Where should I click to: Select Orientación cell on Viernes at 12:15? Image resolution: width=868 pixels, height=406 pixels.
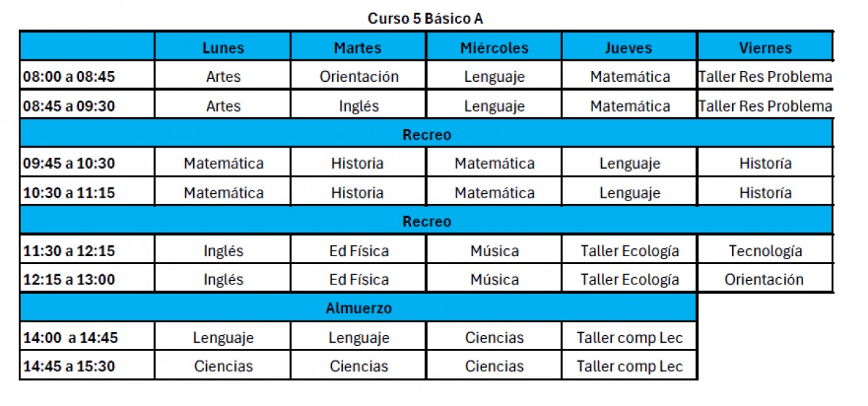765,279
